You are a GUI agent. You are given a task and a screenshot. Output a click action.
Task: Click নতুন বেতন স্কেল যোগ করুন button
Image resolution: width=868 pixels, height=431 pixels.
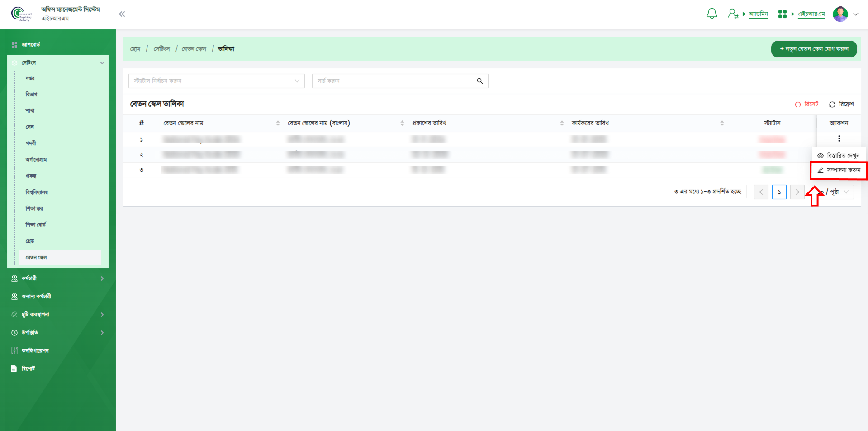pos(814,49)
